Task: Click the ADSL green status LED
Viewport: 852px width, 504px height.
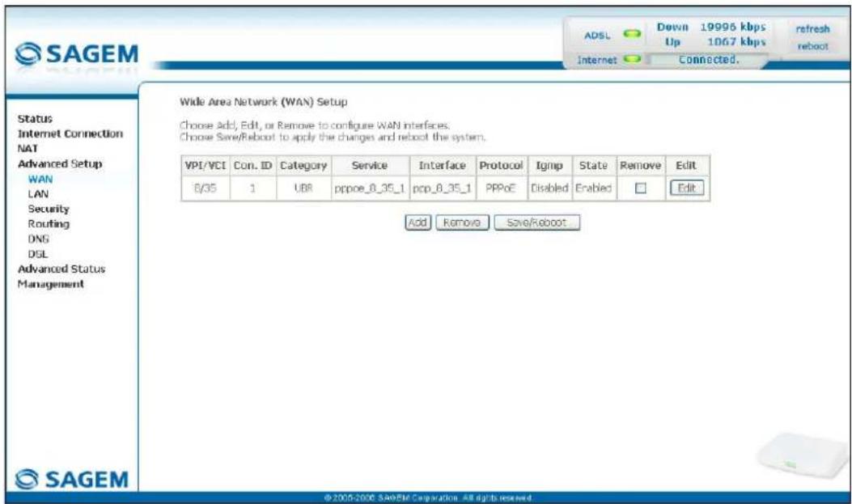Action: (632, 34)
